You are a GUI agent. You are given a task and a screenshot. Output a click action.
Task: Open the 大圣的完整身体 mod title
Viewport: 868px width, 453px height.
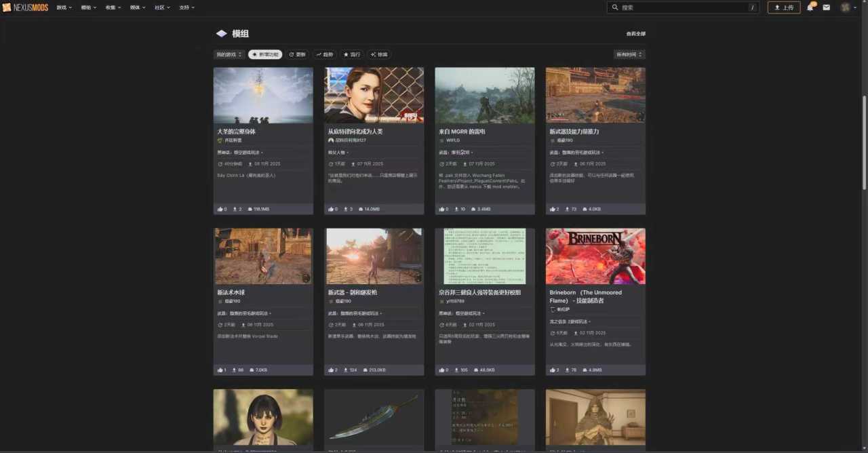tap(237, 132)
